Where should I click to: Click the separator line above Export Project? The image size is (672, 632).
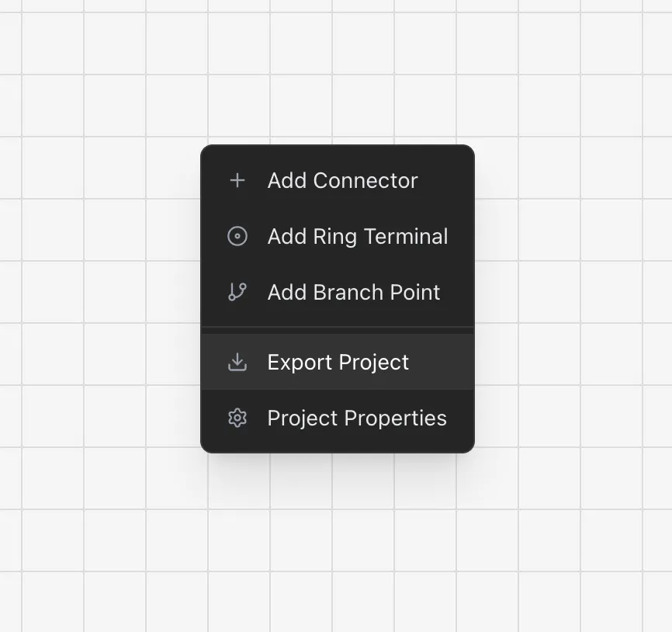[338, 329]
